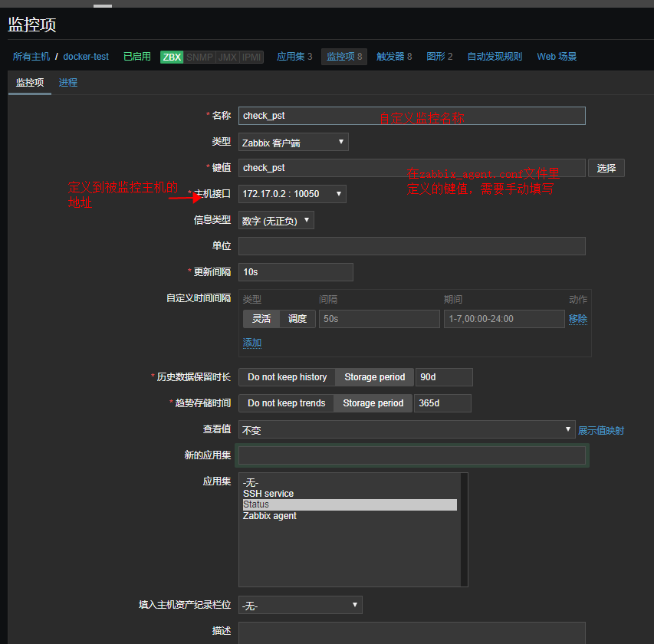Open the 查看值 不变 dropdown
The image size is (654, 644).
[406, 429]
